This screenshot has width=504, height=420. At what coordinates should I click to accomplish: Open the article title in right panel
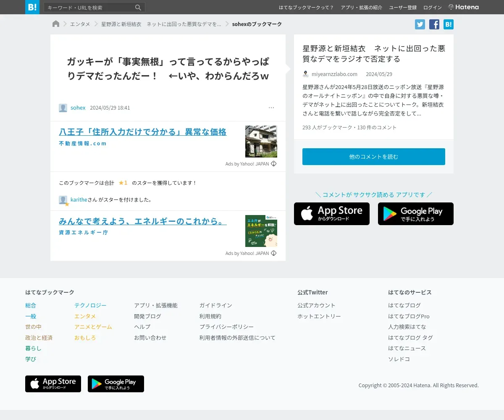click(374, 53)
